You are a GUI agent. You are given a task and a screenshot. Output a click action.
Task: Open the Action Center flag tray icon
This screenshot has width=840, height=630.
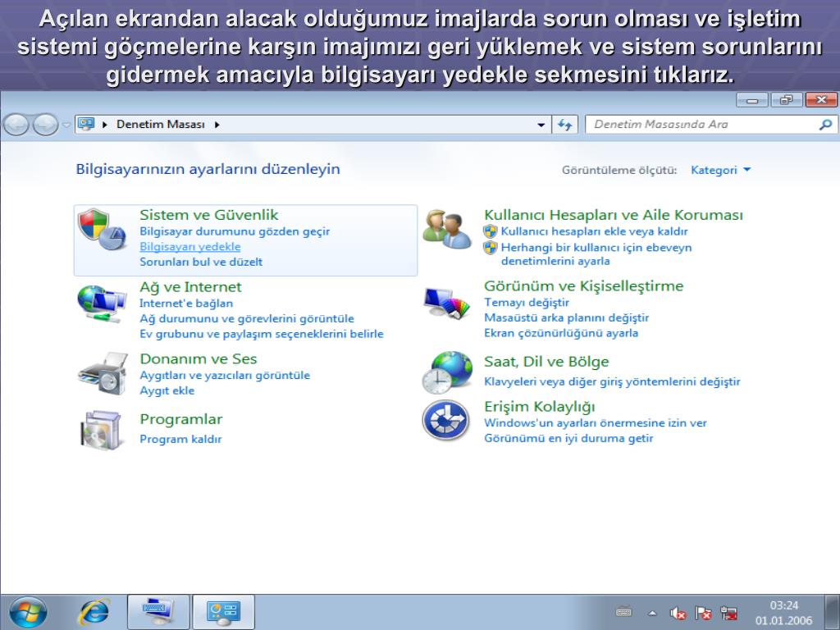point(703,612)
